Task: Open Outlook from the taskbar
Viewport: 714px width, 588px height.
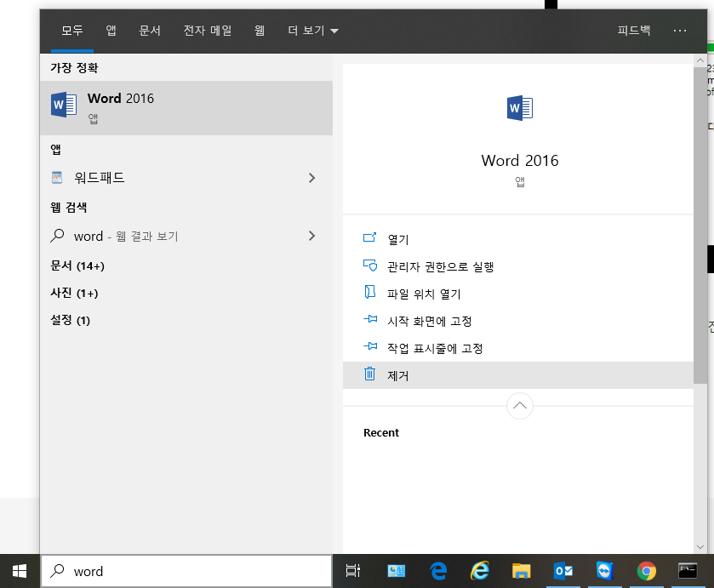Action: [x=563, y=571]
